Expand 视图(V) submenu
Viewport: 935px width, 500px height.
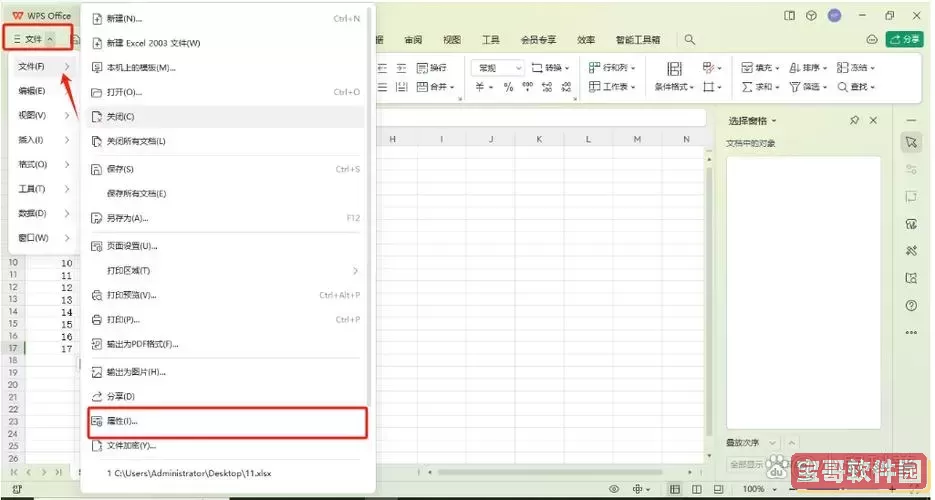44,115
